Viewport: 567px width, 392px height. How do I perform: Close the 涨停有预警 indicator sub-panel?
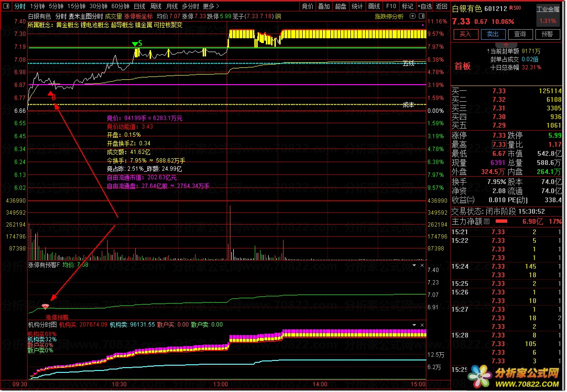422,265
